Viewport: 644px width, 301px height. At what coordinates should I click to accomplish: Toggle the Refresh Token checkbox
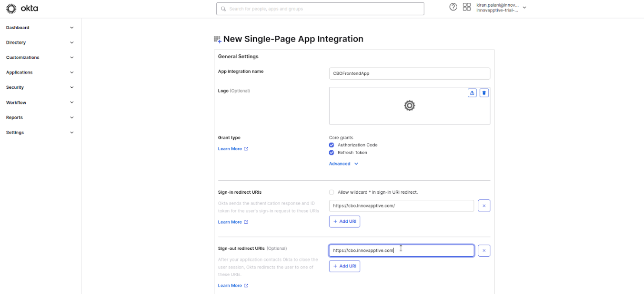(x=332, y=153)
